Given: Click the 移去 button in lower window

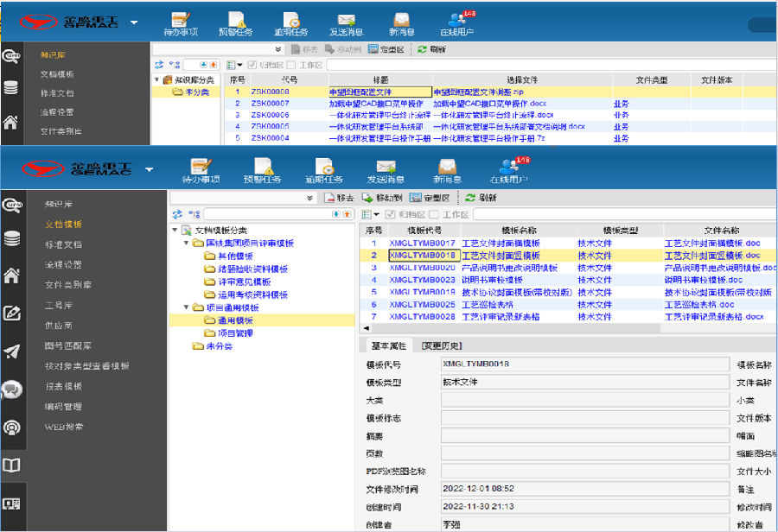Looking at the screenshot, I should (339, 198).
